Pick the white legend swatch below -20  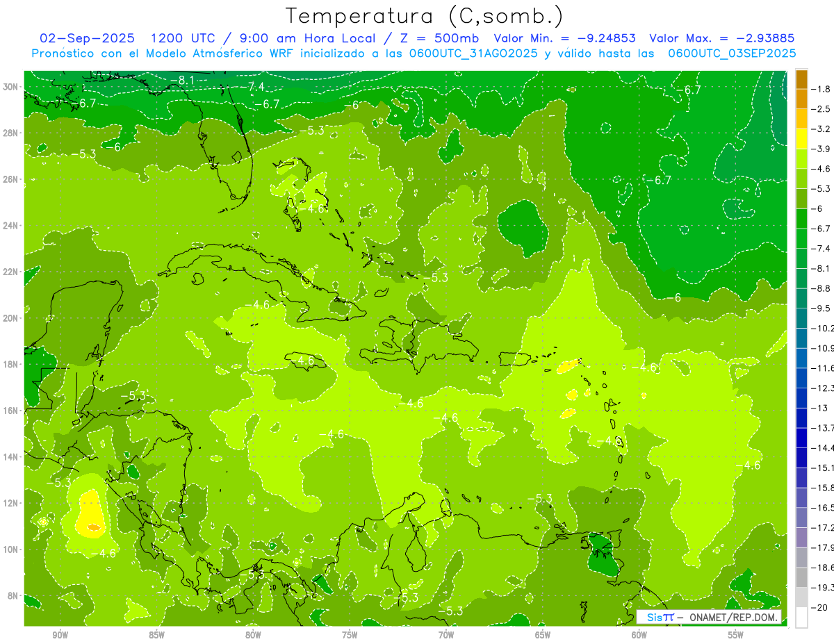[x=801, y=617]
